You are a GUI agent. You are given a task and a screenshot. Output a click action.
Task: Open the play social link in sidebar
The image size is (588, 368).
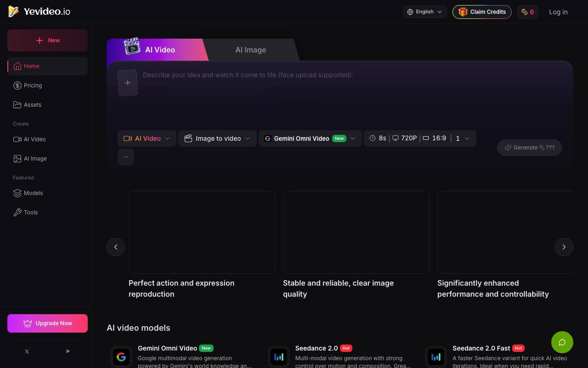68,351
